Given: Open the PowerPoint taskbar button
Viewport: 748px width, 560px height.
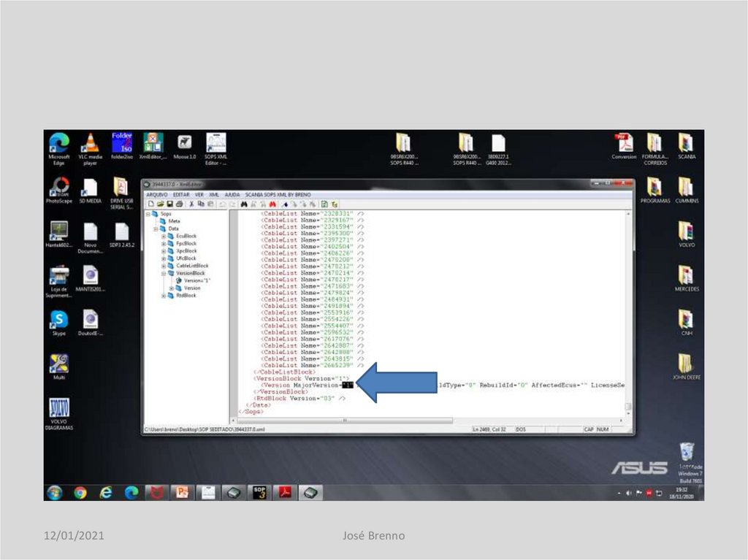Looking at the screenshot, I should click(x=182, y=492).
